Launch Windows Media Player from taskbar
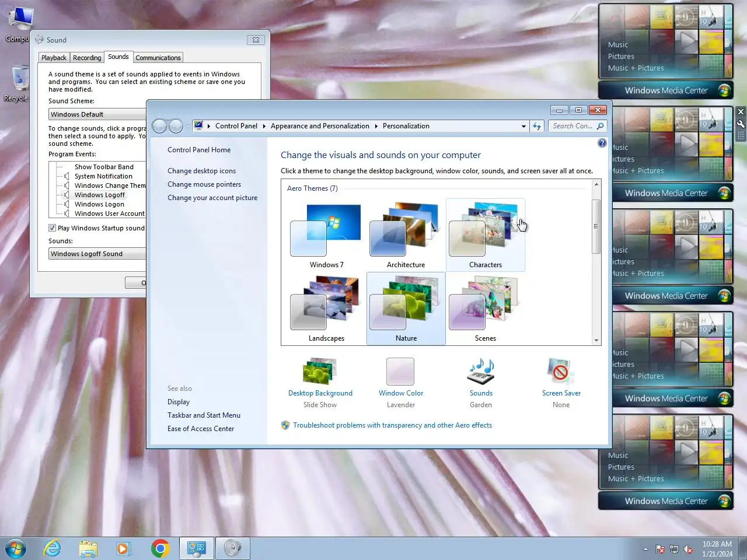The image size is (747, 560). tap(123, 548)
